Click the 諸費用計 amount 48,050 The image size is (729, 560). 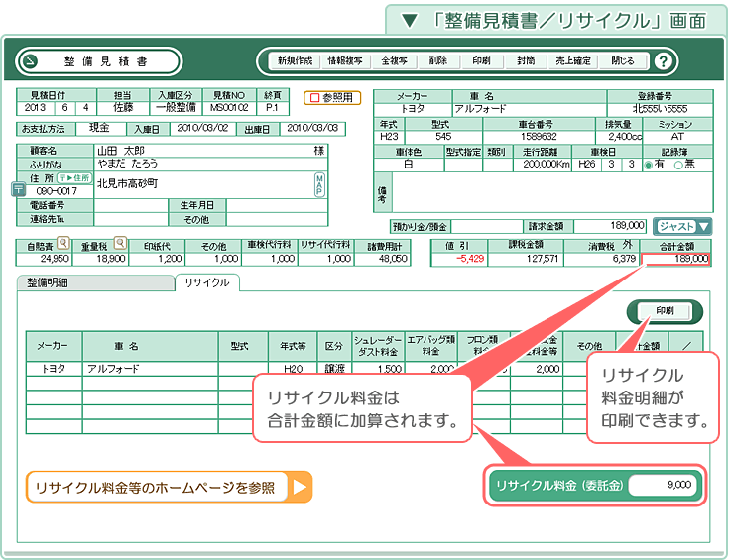tap(383, 260)
